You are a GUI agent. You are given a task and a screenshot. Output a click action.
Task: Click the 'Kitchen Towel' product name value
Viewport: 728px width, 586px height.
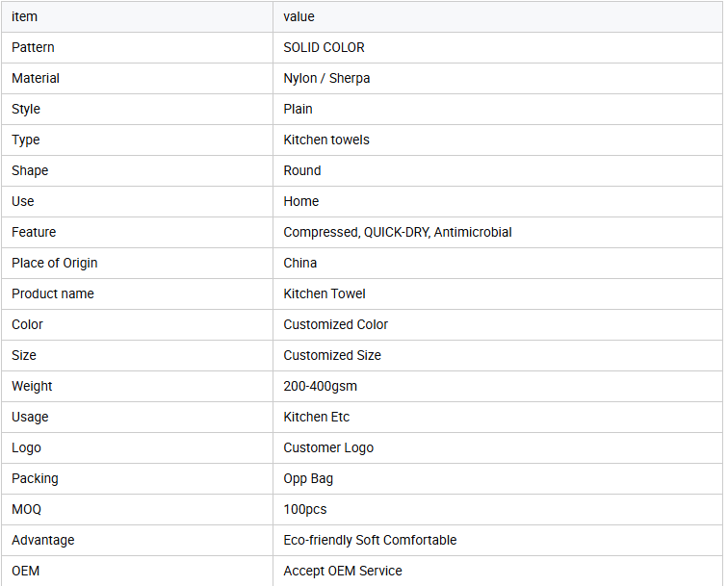[x=325, y=293]
